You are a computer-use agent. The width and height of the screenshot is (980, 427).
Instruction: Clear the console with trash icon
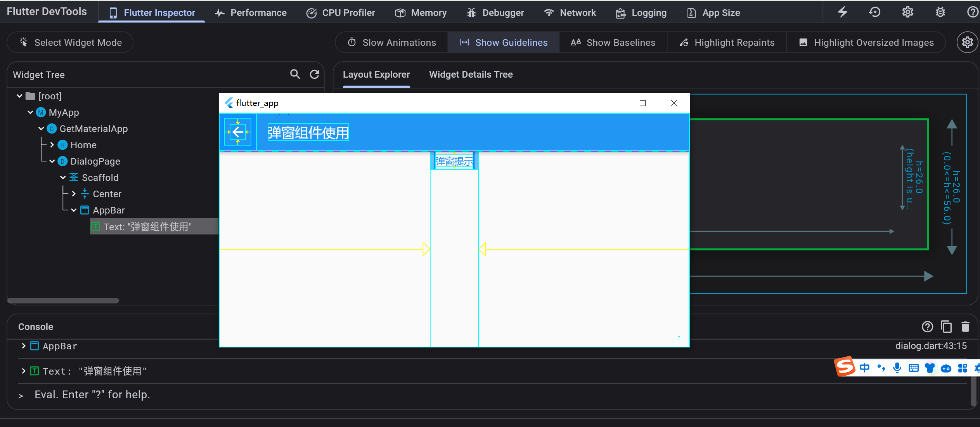point(965,327)
